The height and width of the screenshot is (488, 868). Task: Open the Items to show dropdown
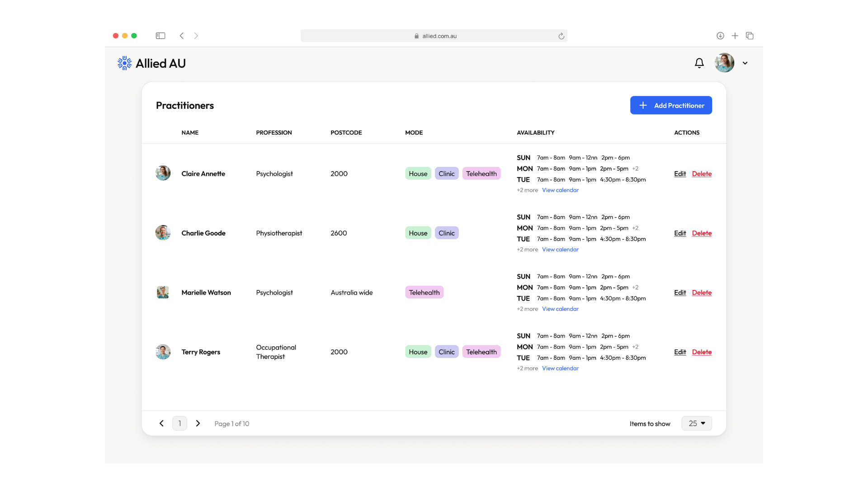pyautogui.click(x=696, y=423)
